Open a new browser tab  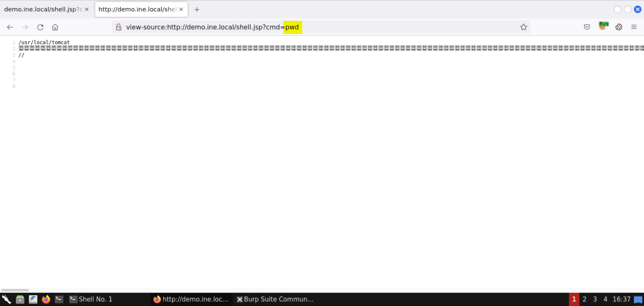(197, 9)
